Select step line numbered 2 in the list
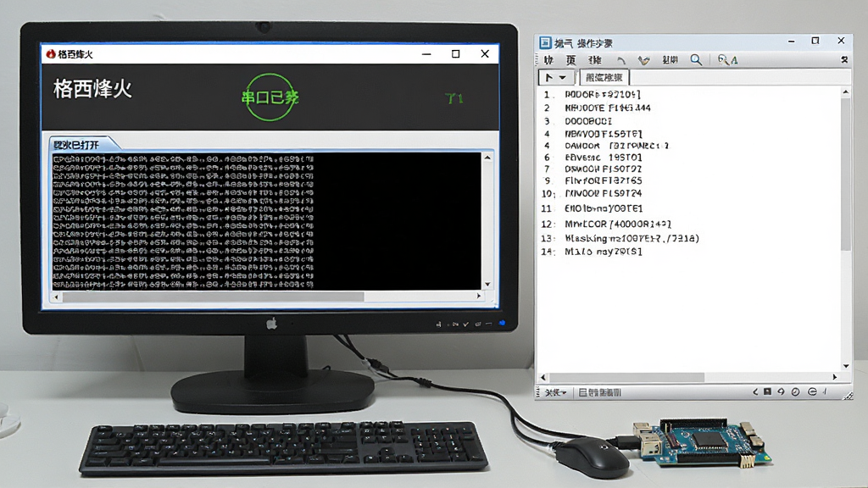Image resolution: width=868 pixels, height=488 pixels. (597, 108)
